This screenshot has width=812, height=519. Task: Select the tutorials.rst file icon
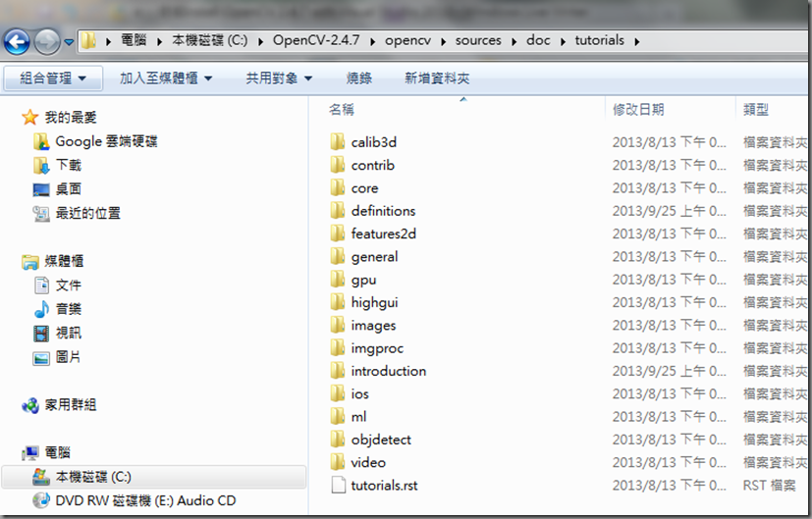click(338, 486)
